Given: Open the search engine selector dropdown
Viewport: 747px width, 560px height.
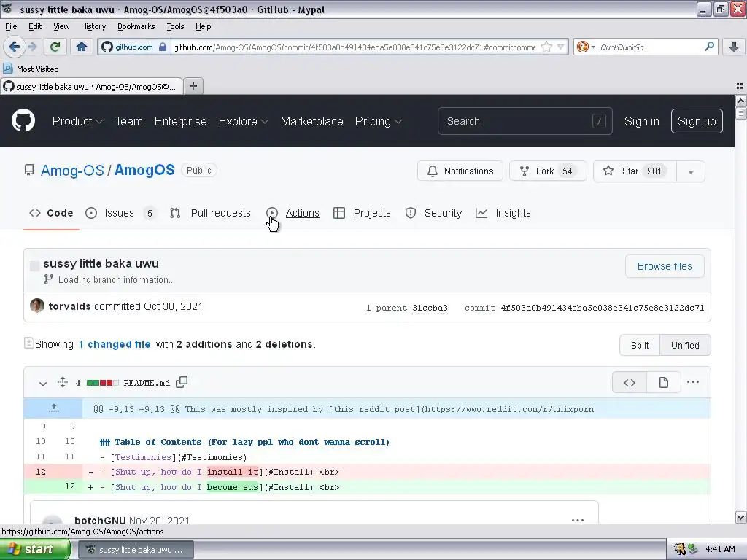Looking at the screenshot, I should pyautogui.click(x=586, y=47).
